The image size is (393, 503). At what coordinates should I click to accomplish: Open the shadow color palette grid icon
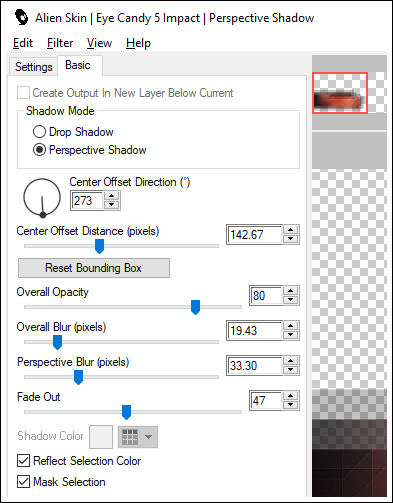click(130, 437)
